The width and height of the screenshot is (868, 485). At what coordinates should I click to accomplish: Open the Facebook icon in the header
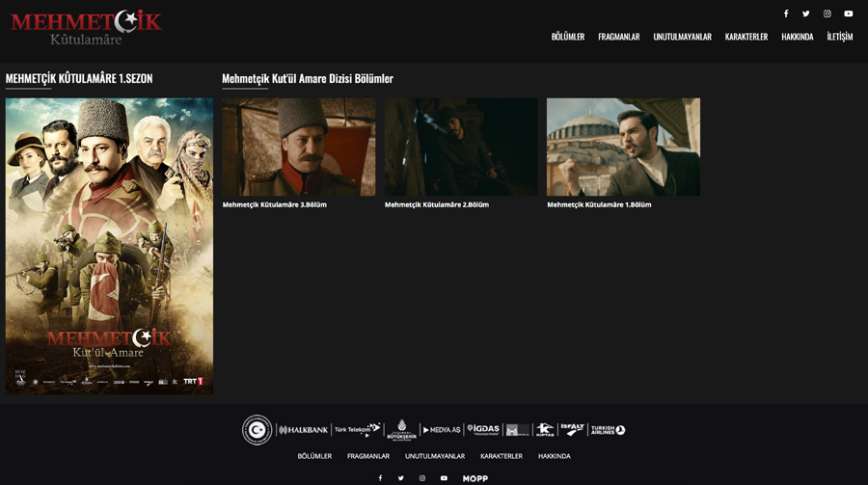(x=786, y=13)
